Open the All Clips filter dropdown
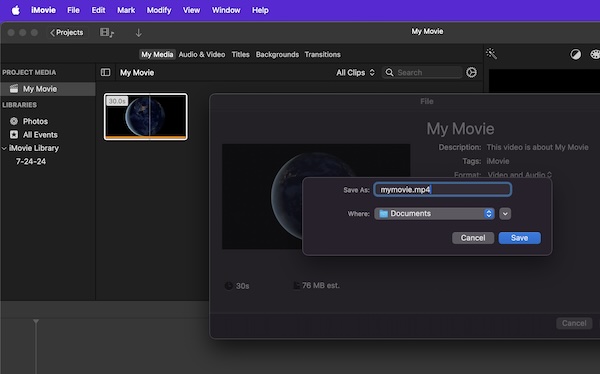Viewport: 600px width, 374px height. coord(355,72)
